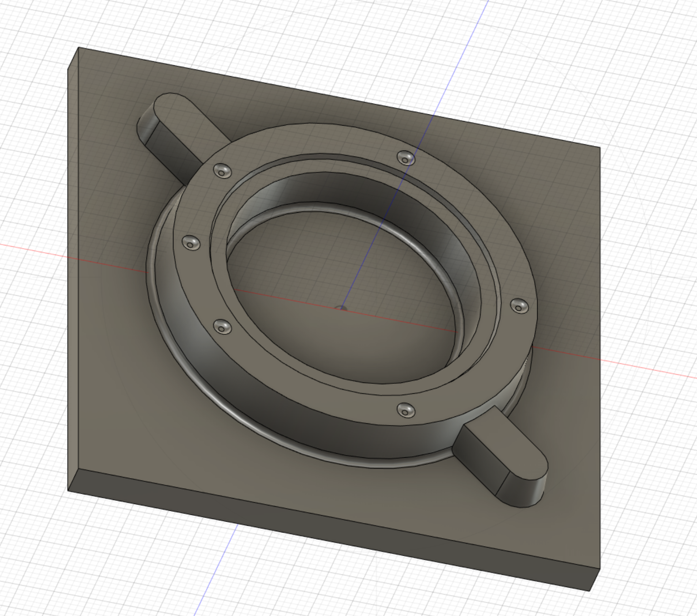Viewport: 697px width, 616px height.
Task: Click the bottom screw hole near the lower tab
Action: click(406, 410)
